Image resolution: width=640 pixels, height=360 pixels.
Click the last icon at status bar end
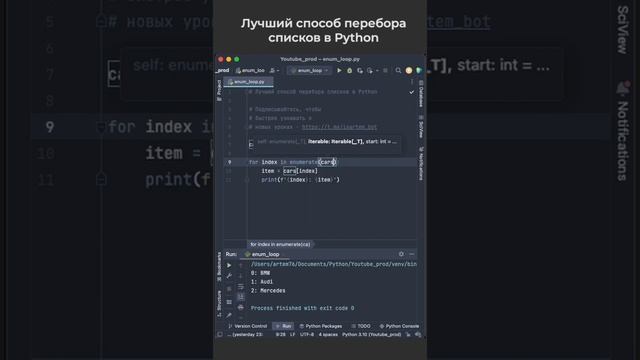point(418,335)
